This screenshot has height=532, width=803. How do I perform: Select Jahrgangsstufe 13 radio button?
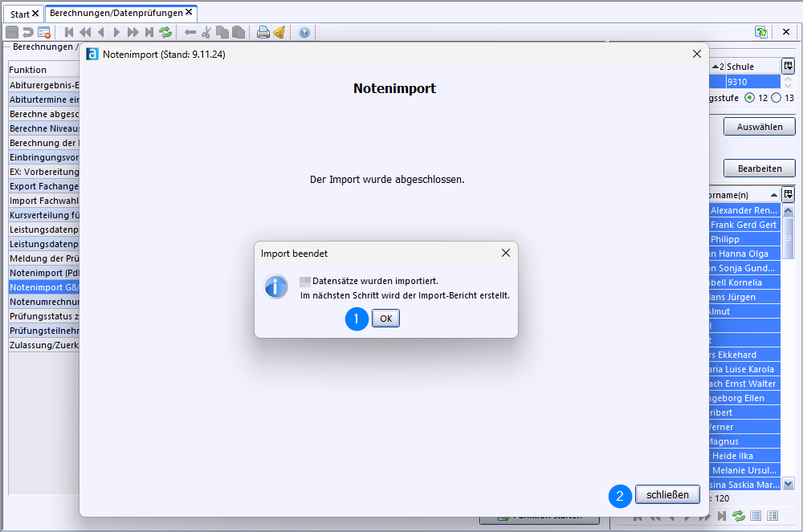[777, 98]
